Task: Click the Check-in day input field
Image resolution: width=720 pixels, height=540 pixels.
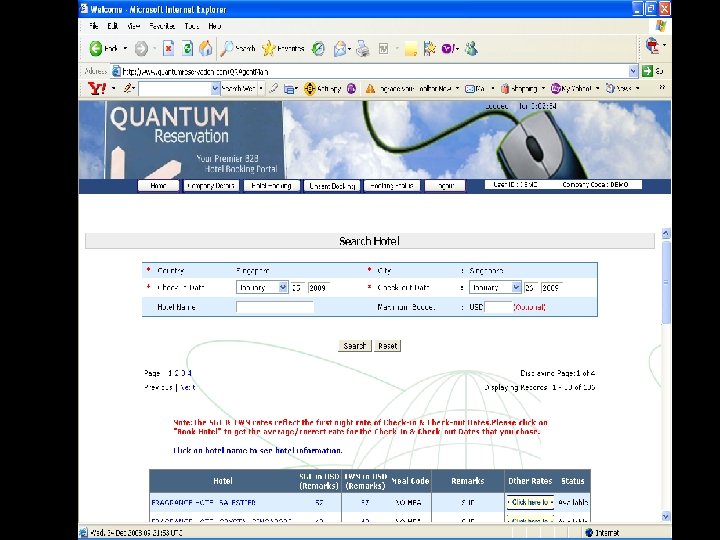Action: [298, 287]
